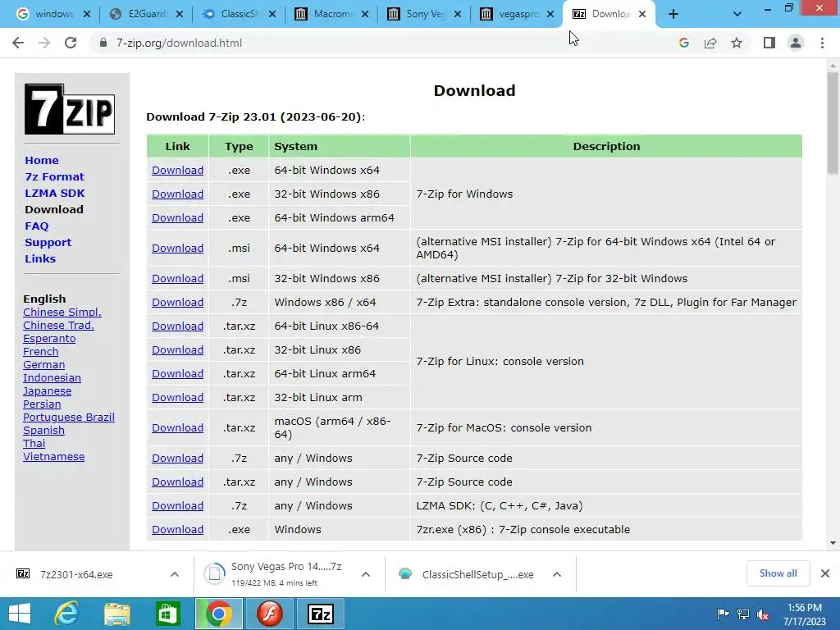Switch language to Vietnamese

[53, 457]
